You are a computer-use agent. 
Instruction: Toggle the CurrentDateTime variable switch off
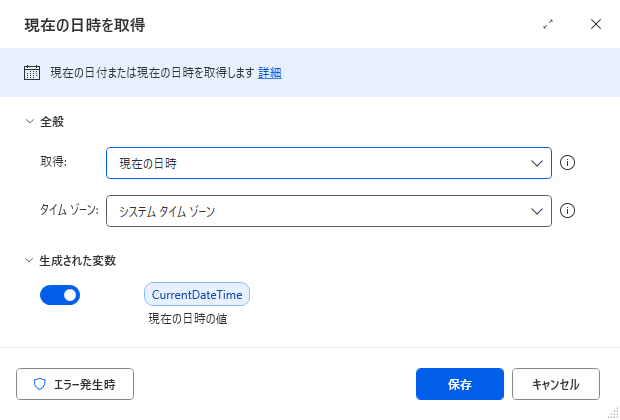tap(60, 295)
